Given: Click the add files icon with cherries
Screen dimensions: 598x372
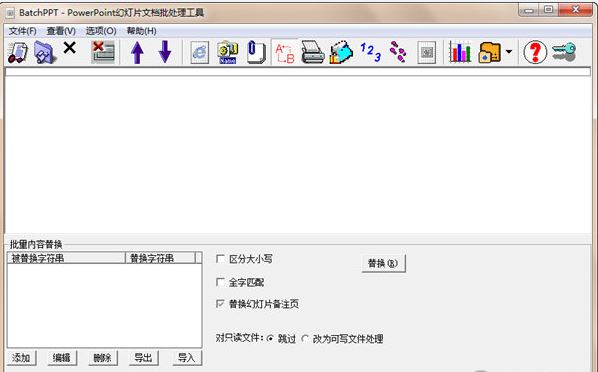Looking at the screenshot, I should (x=18, y=52).
